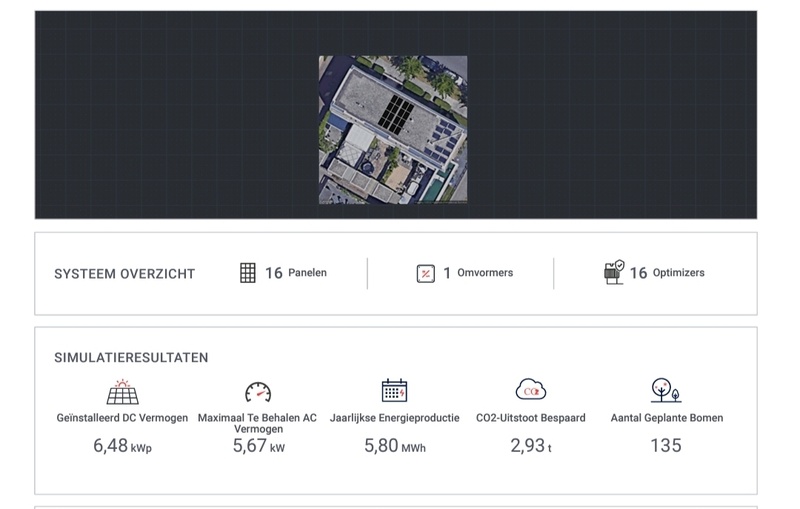Click the sun panel icon above Geïnstalleerd DC Vermogen

[x=122, y=392]
